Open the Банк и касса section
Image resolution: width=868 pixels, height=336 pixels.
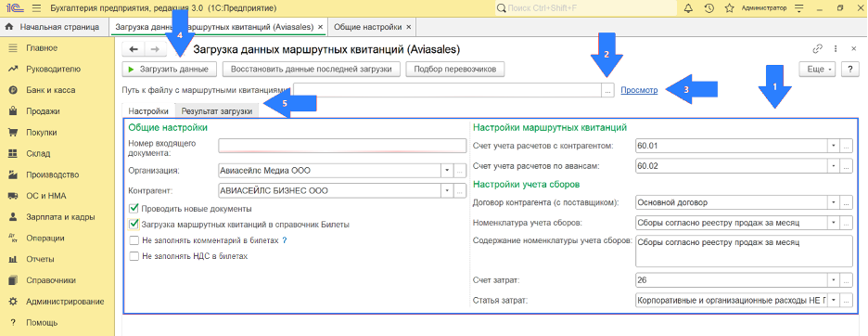pos(50,90)
